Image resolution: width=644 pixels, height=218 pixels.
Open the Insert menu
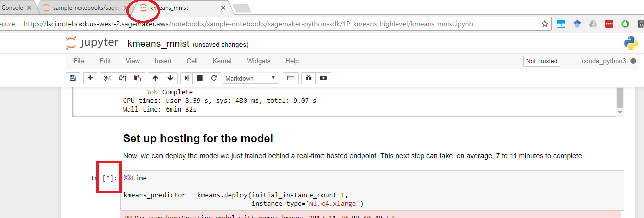click(x=163, y=61)
